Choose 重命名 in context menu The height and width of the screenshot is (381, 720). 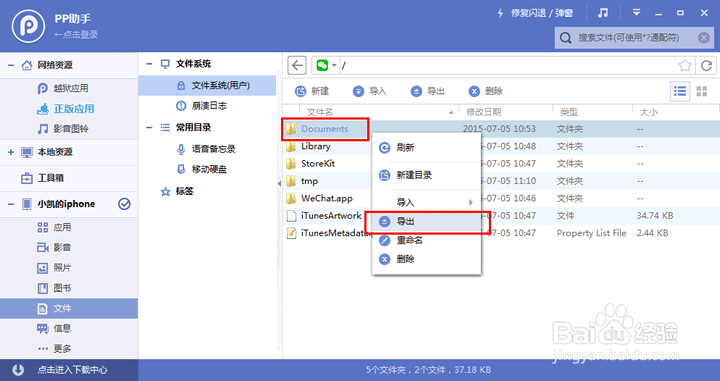coord(427,241)
